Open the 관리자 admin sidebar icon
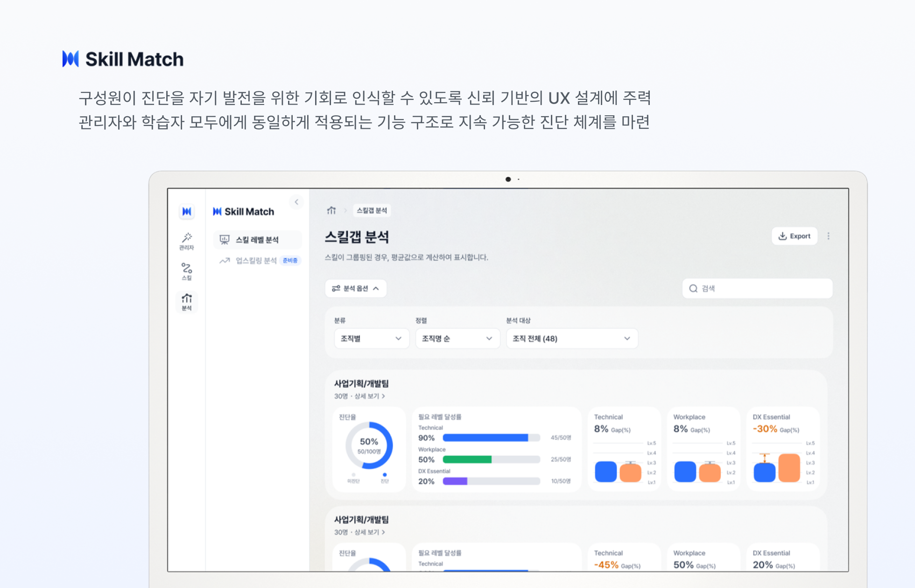Image resolution: width=915 pixels, height=588 pixels. tap(187, 241)
